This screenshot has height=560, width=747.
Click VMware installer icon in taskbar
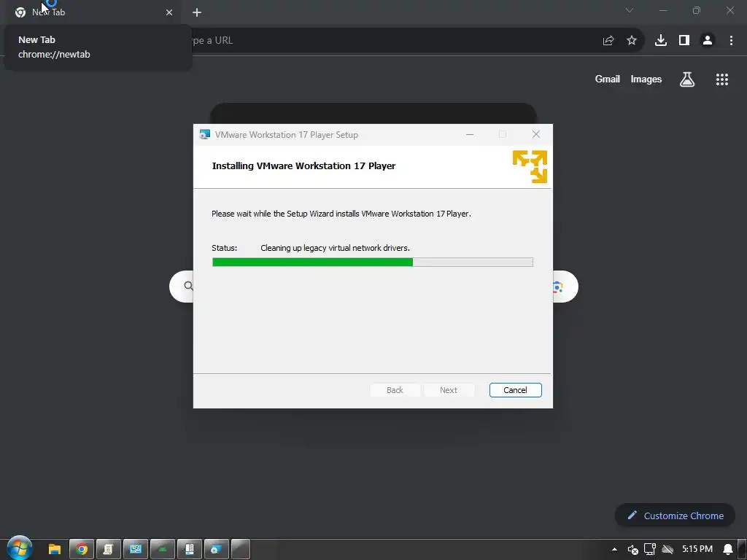coord(217,550)
